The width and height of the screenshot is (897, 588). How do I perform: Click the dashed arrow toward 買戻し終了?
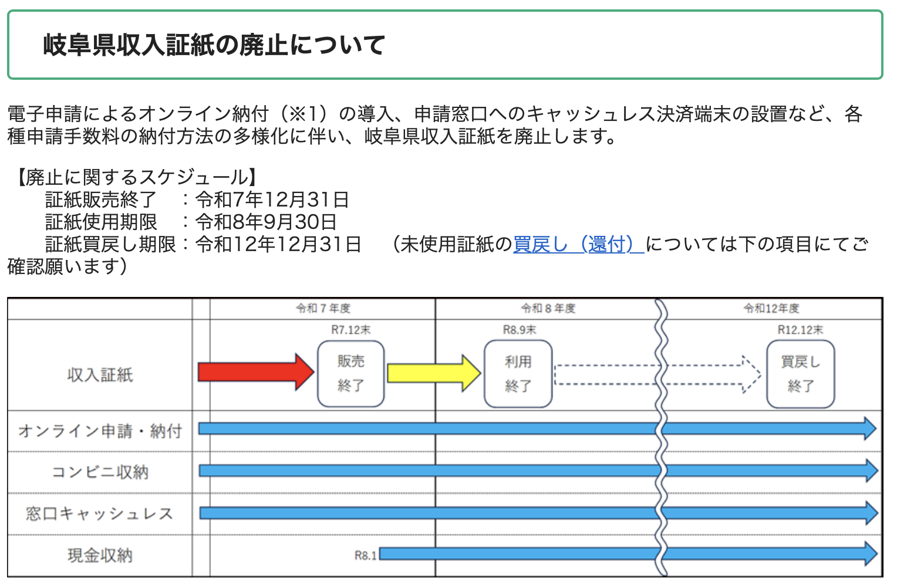(x=657, y=374)
